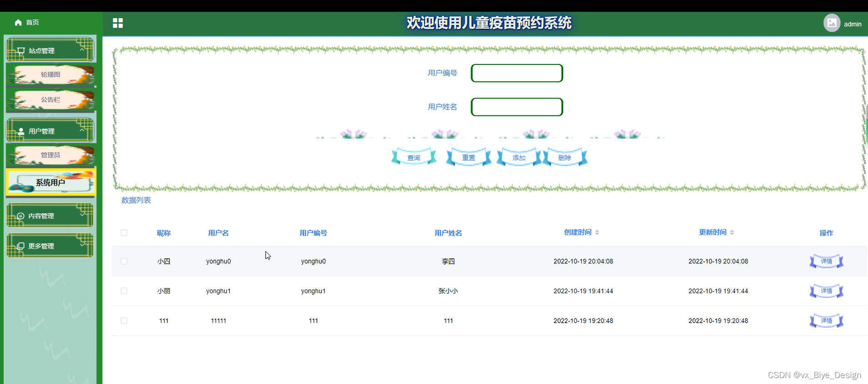Click the 查询 search button
This screenshot has height=384, width=868.
tap(414, 157)
